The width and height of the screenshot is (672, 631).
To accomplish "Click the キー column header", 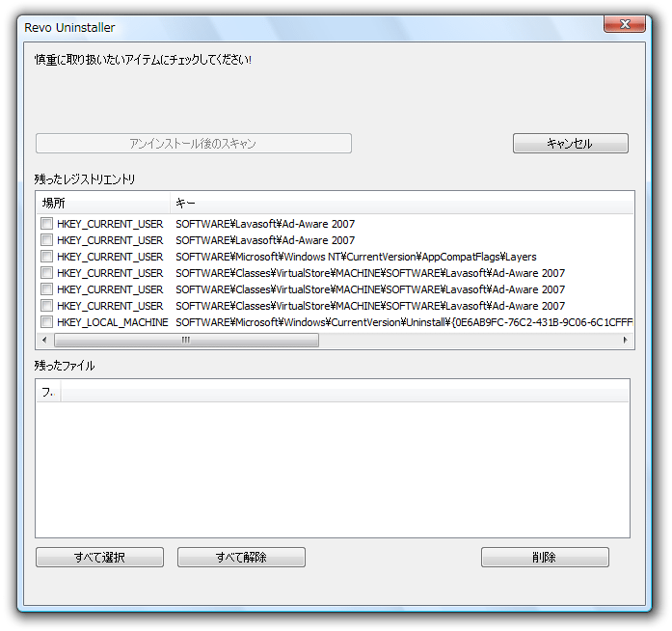I will coord(402,203).
